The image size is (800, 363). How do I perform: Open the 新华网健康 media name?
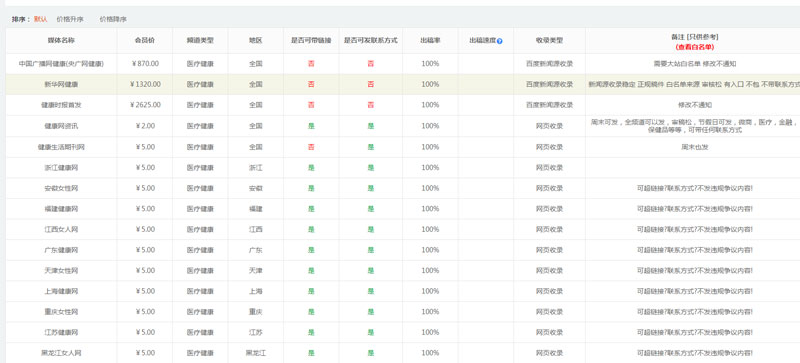pyautogui.click(x=61, y=84)
